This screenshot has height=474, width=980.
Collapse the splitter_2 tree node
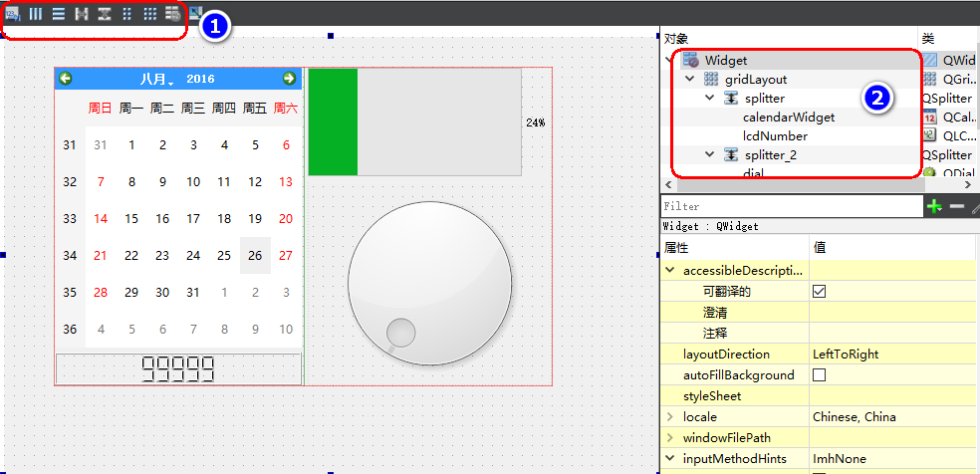709,154
